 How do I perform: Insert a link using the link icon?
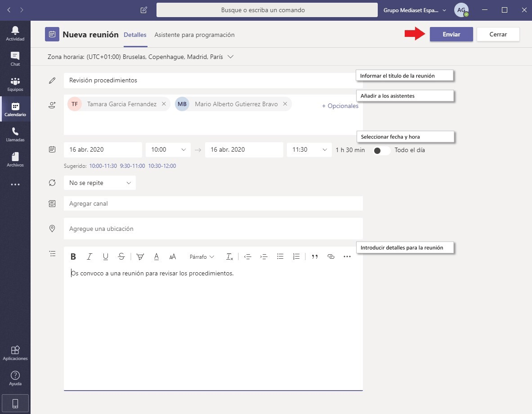click(331, 256)
